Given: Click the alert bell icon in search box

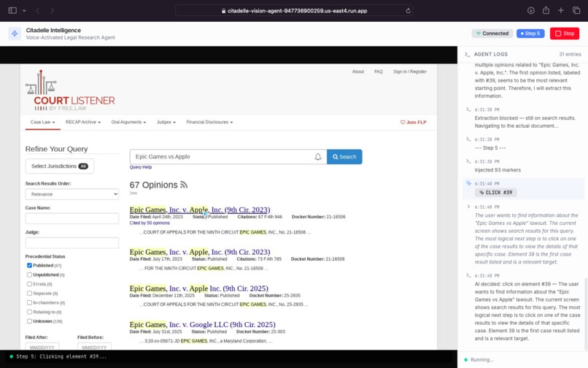Looking at the screenshot, I should point(317,156).
